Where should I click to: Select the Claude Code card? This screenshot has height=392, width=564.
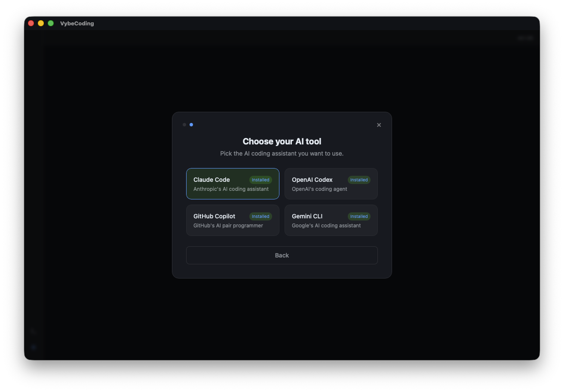click(233, 184)
